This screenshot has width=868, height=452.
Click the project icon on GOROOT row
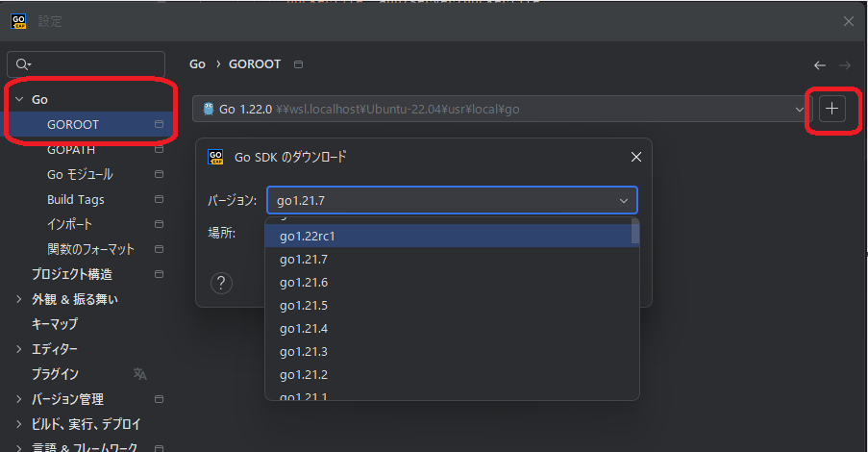(159, 124)
